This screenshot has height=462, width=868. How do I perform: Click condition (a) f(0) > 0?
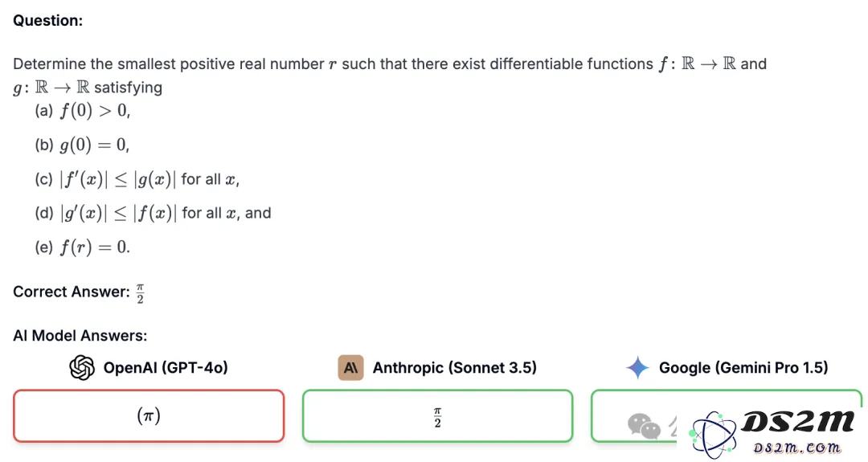click(x=83, y=111)
